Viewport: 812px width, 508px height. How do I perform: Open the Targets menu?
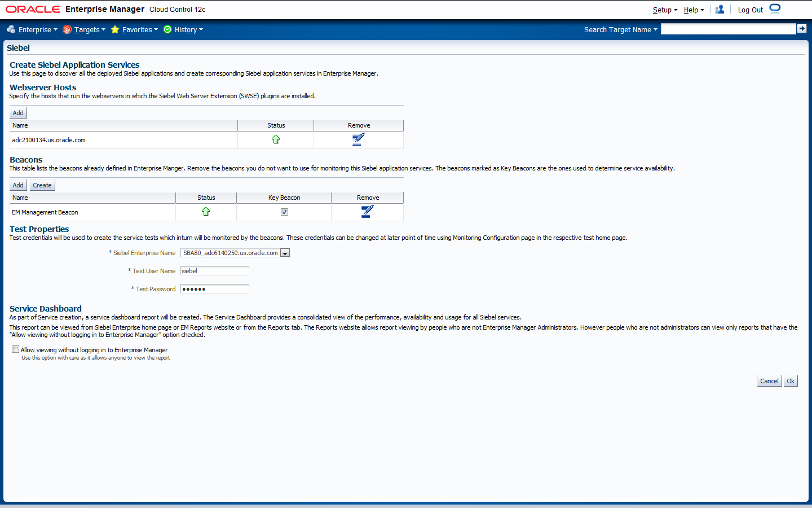pos(89,29)
